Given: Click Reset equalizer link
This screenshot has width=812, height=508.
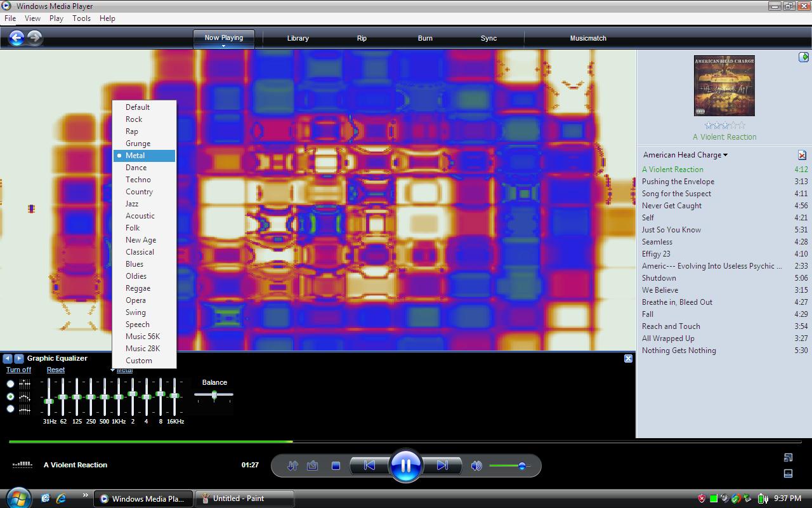Looking at the screenshot, I should (x=55, y=370).
